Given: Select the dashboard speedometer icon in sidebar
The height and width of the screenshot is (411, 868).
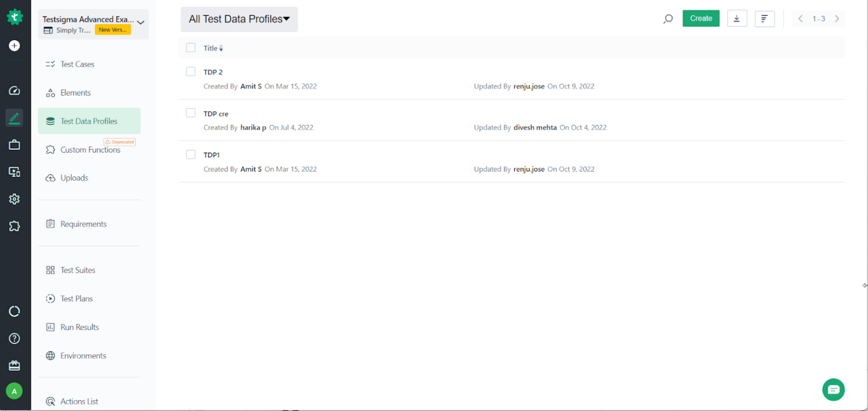Looking at the screenshot, I should 14,90.
